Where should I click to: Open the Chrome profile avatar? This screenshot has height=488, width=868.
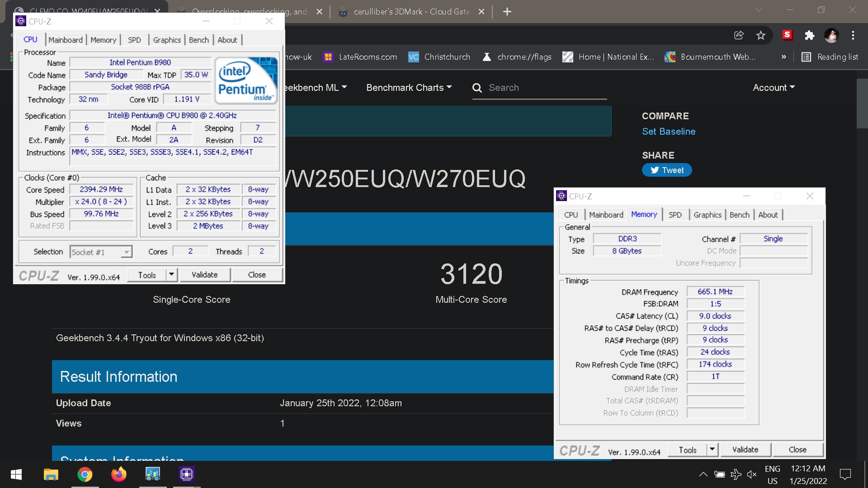click(x=831, y=35)
